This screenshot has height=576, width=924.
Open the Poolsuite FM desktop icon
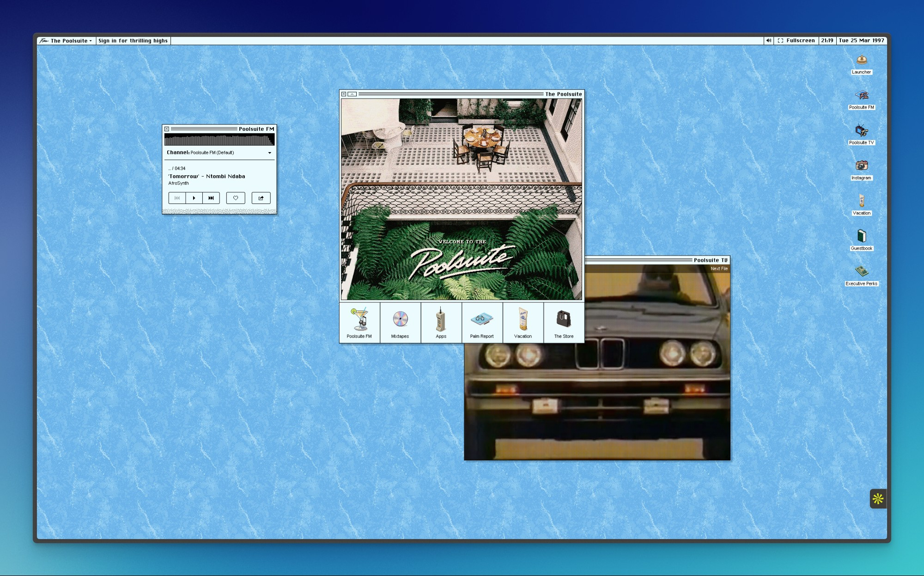coord(861,99)
